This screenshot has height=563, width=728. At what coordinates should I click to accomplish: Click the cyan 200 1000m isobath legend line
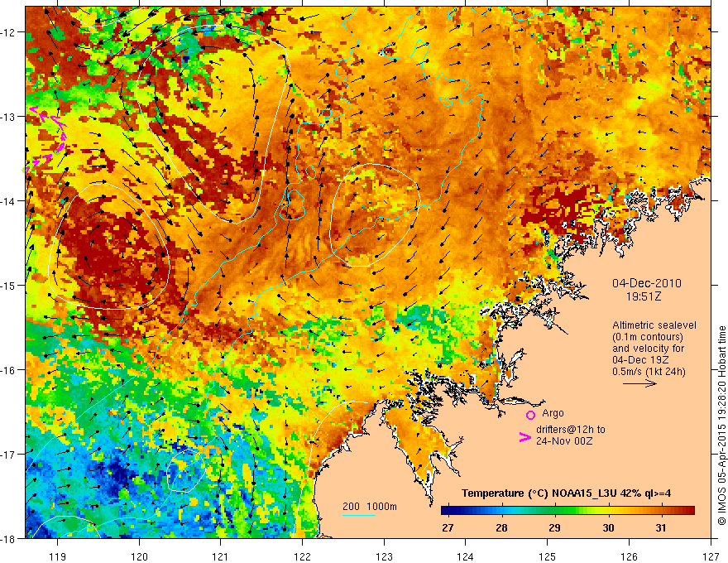pyautogui.click(x=359, y=515)
